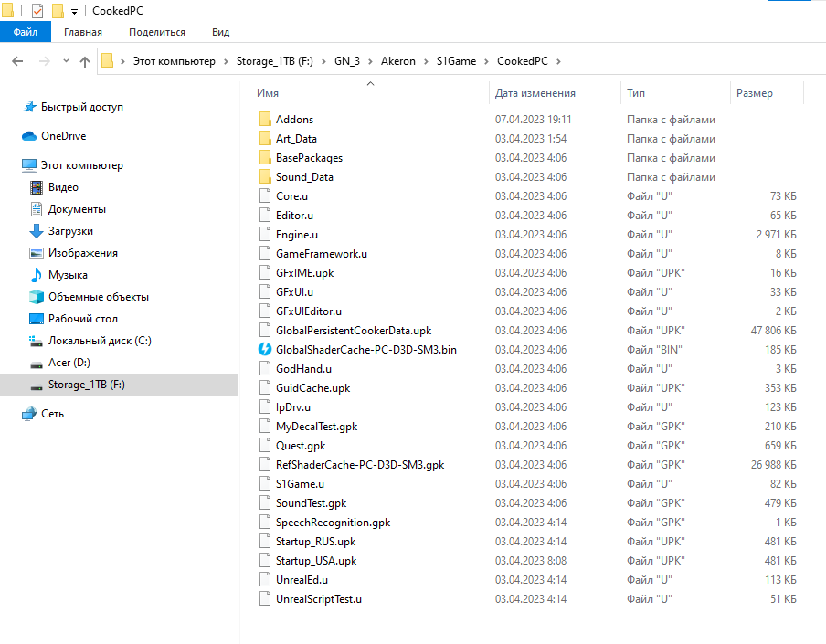Sort by Дата изменения column header

click(x=535, y=93)
